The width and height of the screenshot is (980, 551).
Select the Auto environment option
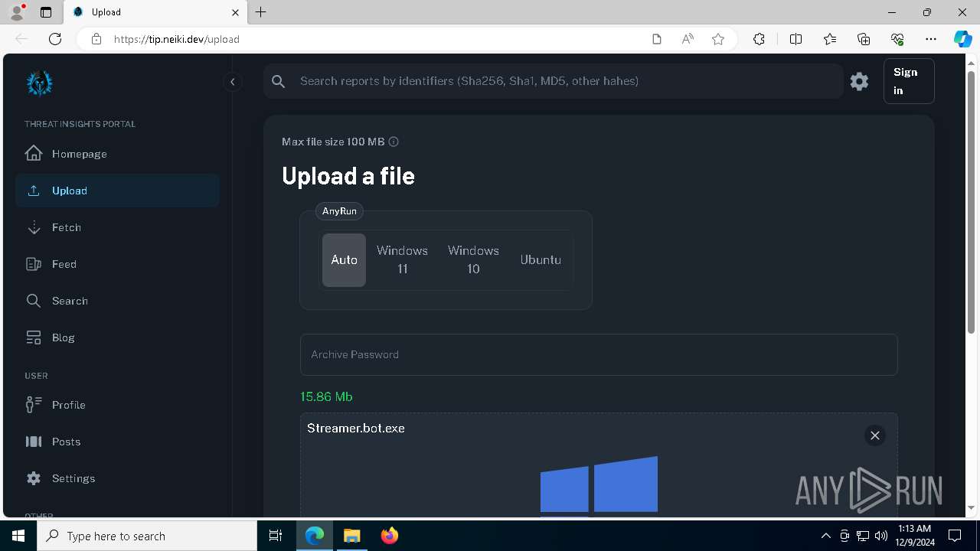tap(344, 260)
